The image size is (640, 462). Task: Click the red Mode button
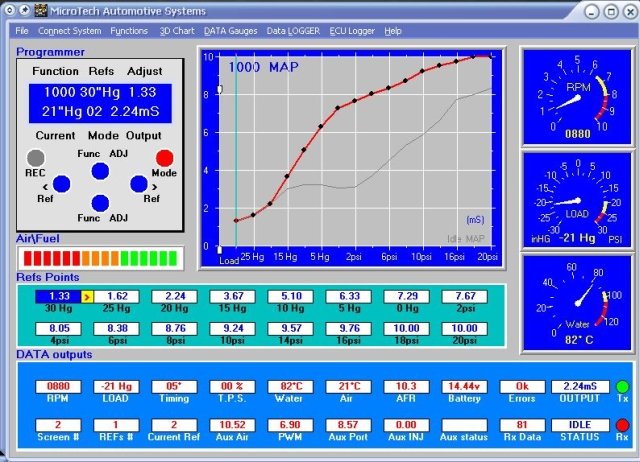pos(164,158)
